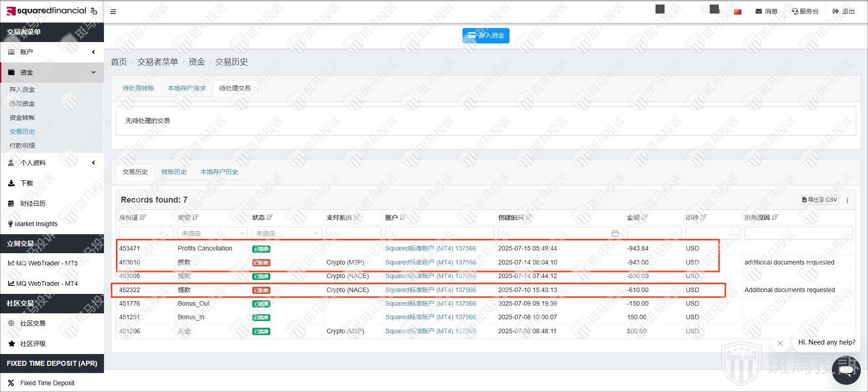868x392 pixels.
Task: Open 下载 from the sidebar
Action: tap(26, 183)
